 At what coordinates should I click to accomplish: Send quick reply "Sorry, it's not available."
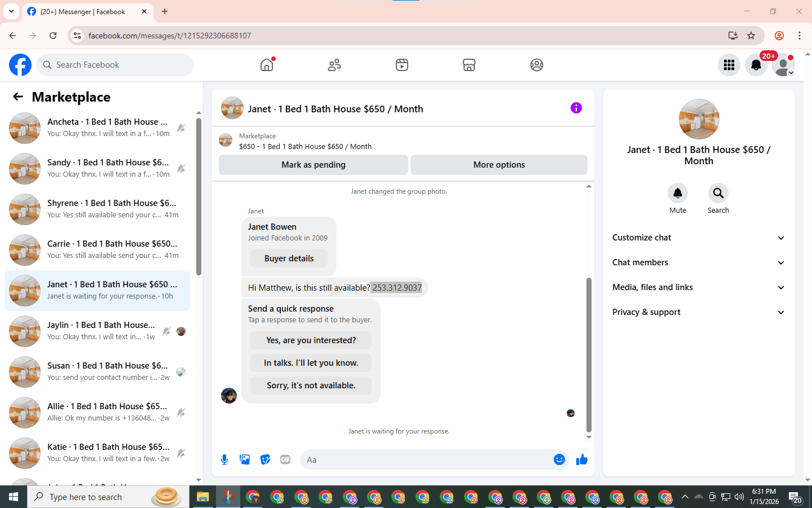tap(311, 386)
